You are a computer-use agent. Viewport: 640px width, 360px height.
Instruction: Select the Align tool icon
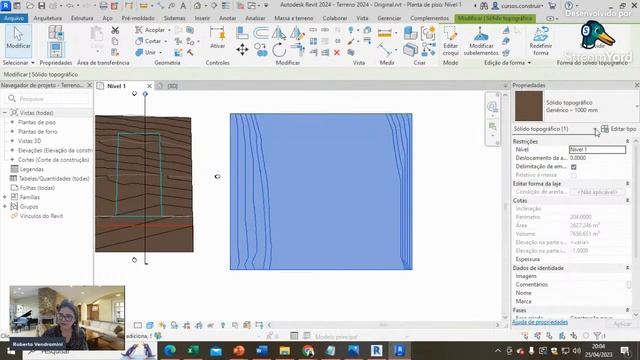[x=242, y=33]
